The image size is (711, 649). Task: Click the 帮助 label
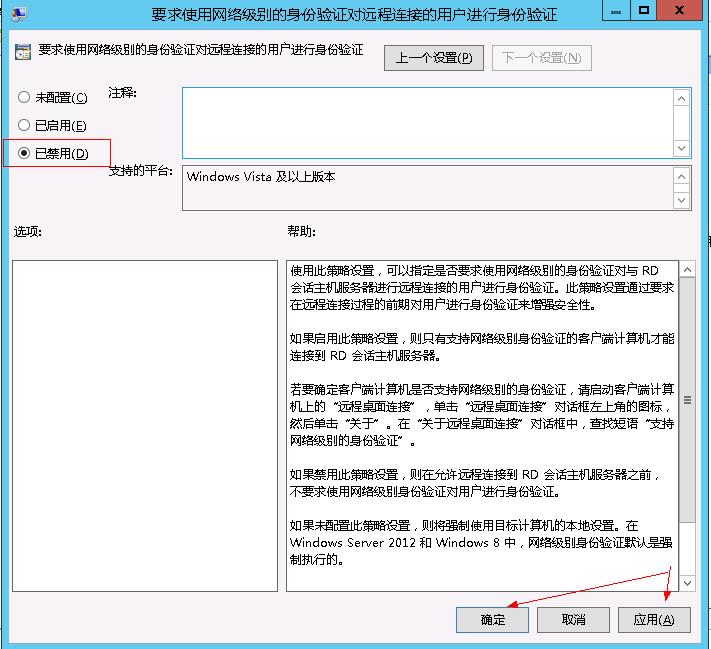click(302, 231)
